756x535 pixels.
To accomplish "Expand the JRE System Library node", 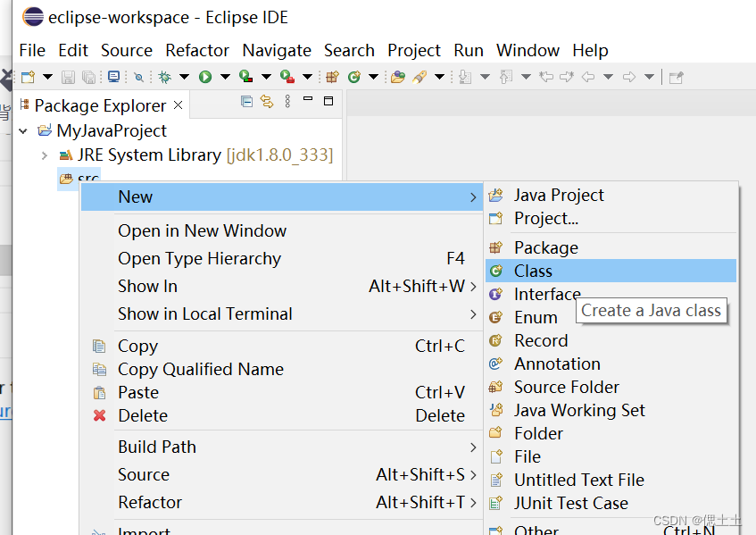I will [45, 155].
